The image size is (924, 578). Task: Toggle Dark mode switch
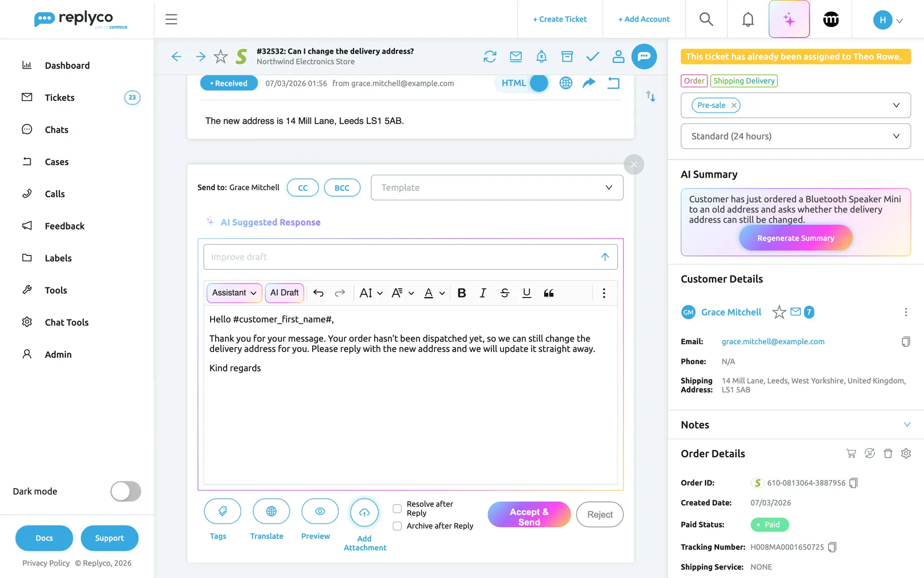pyautogui.click(x=126, y=491)
